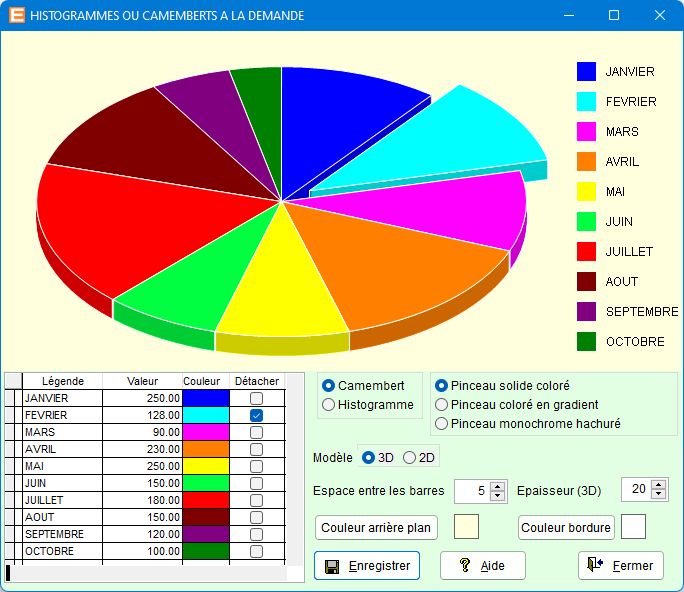Click the Valeur cell for MARS
This screenshot has width=684, height=592.
pyautogui.click(x=143, y=432)
